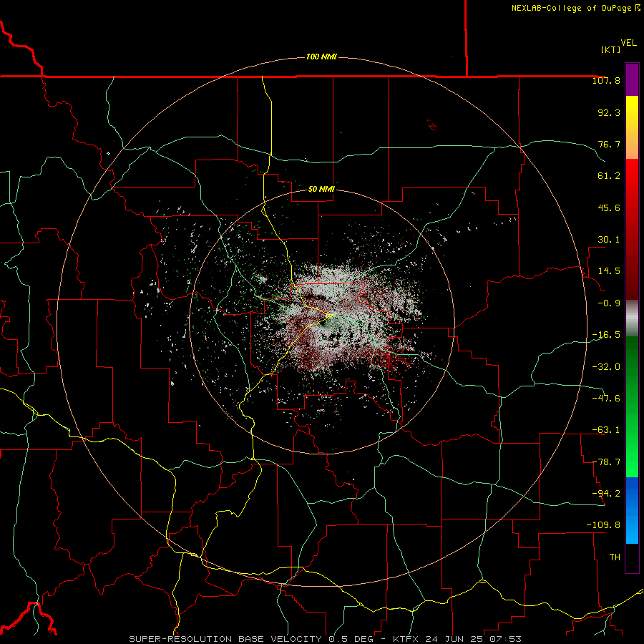The image size is (644, 644).
Task: Click the -63.1 velocity scale value
Action: (x=606, y=430)
